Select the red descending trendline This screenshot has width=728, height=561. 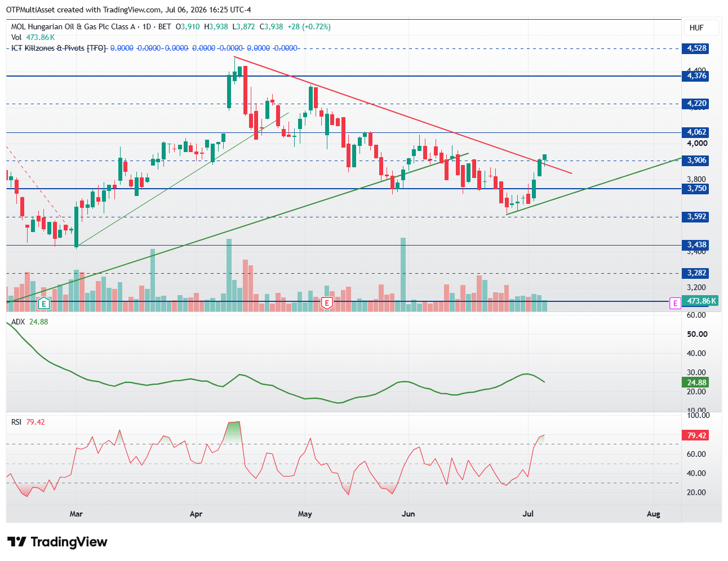pos(403,115)
